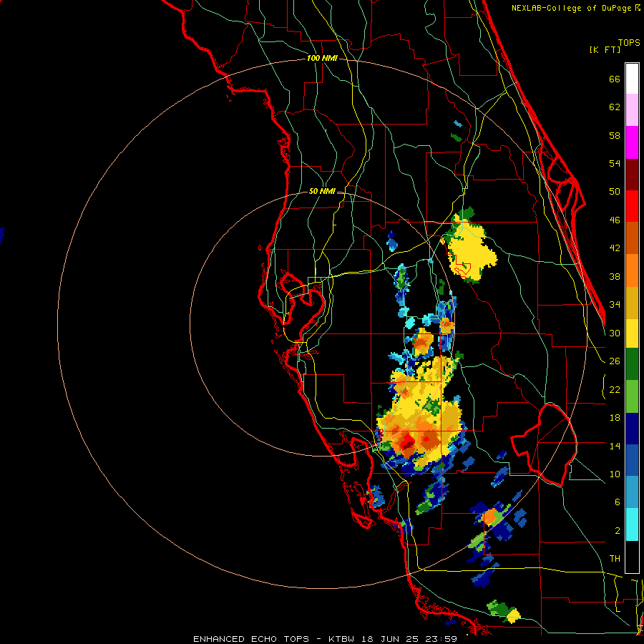This screenshot has height=644, width=644.
Task: Click the 50 NMI range ring label
Action: point(322,191)
